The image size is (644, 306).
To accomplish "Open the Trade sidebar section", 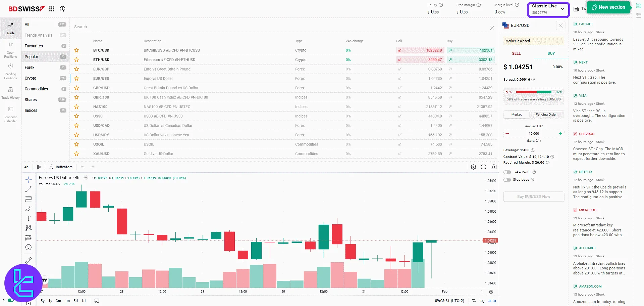I will pyautogui.click(x=10, y=28).
